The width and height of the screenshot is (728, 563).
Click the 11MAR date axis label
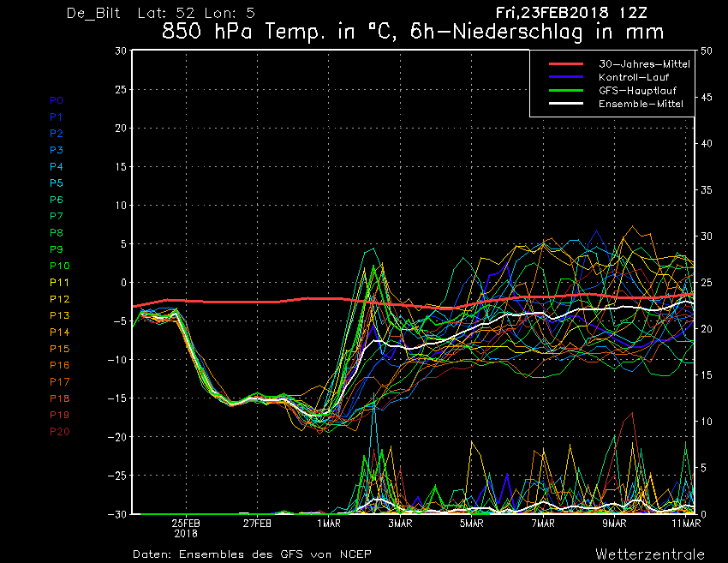pyautogui.click(x=686, y=524)
